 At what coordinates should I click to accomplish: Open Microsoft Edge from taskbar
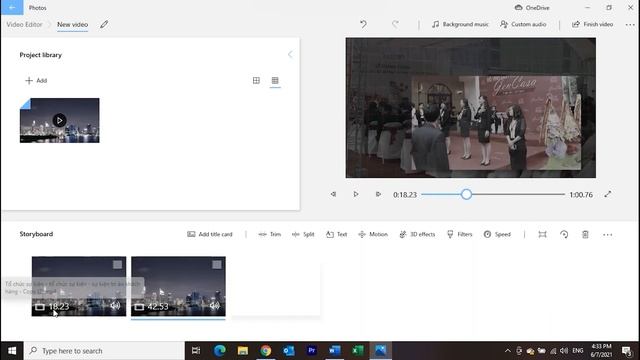pyautogui.click(x=220, y=351)
